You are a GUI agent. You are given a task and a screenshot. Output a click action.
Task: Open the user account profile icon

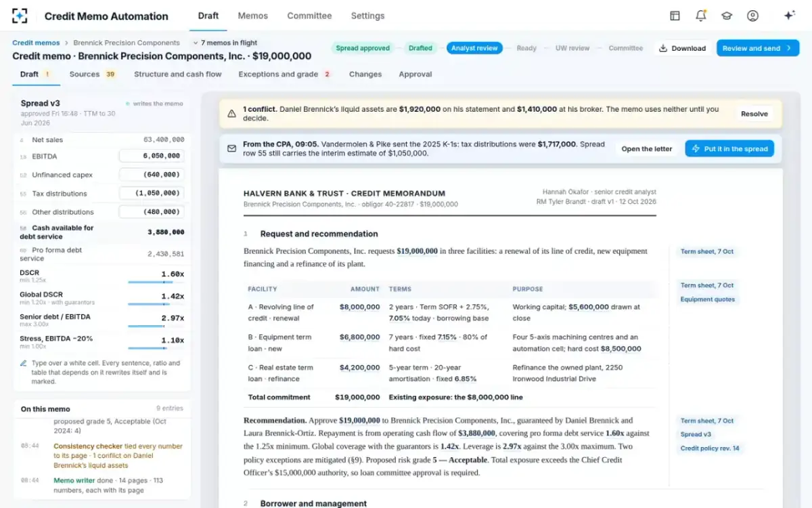(x=752, y=16)
